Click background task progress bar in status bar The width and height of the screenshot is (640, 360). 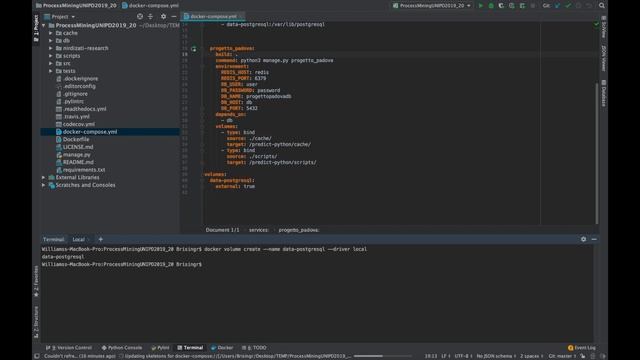click(382, 356)
